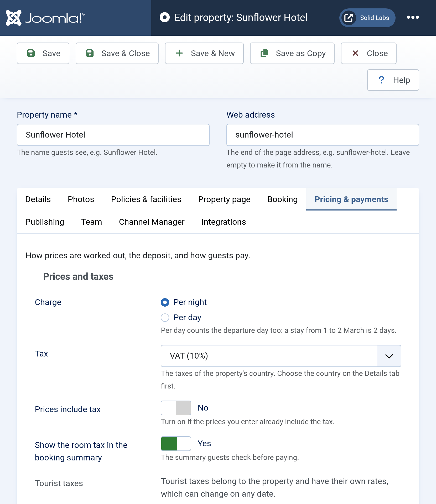The width and height of the screenshot is (436, 504).
Task: Select the Per day charge option
Action: pyautogui.click(x=165, y=318)
